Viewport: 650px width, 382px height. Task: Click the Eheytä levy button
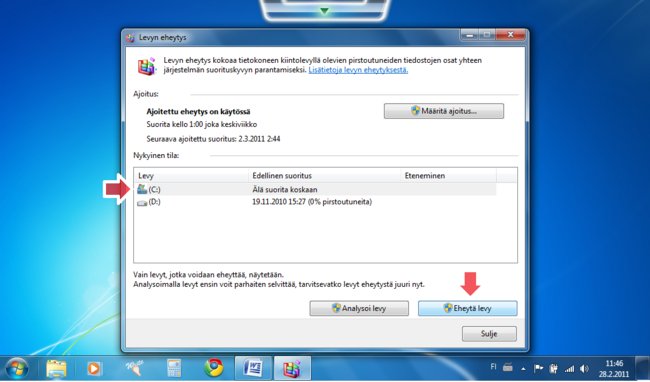(x=467, y=308)
